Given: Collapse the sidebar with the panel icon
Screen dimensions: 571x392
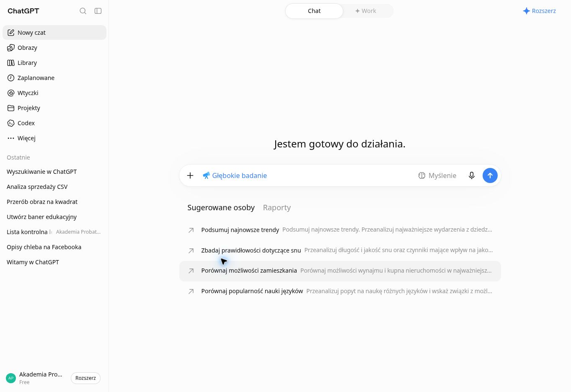Looking at the screenshot, I should pos(98,11).
